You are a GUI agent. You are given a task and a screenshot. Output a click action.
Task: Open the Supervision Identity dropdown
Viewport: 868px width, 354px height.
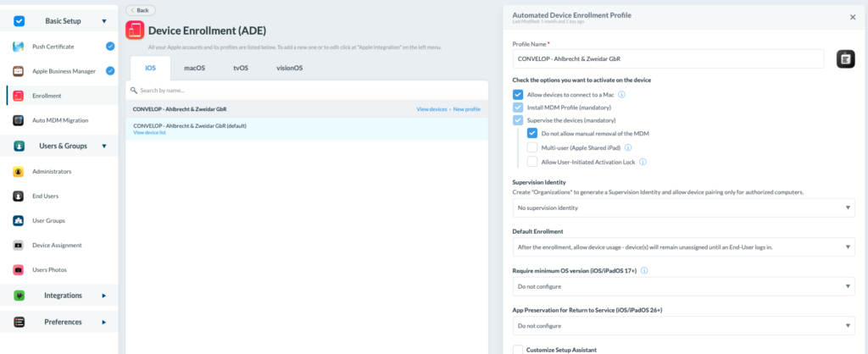point(683,207)
